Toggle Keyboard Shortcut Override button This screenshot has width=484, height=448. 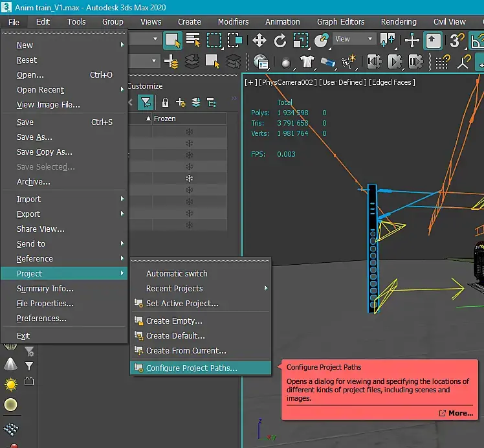[433, 40]
